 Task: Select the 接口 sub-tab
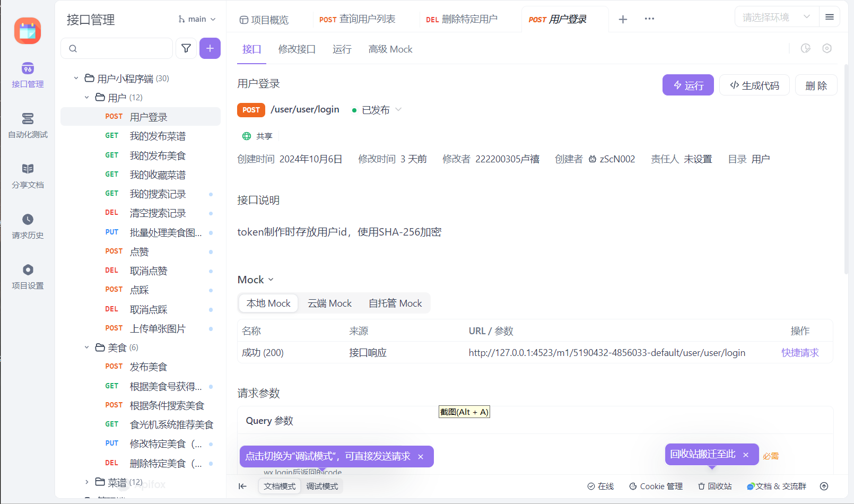(251, 49)
